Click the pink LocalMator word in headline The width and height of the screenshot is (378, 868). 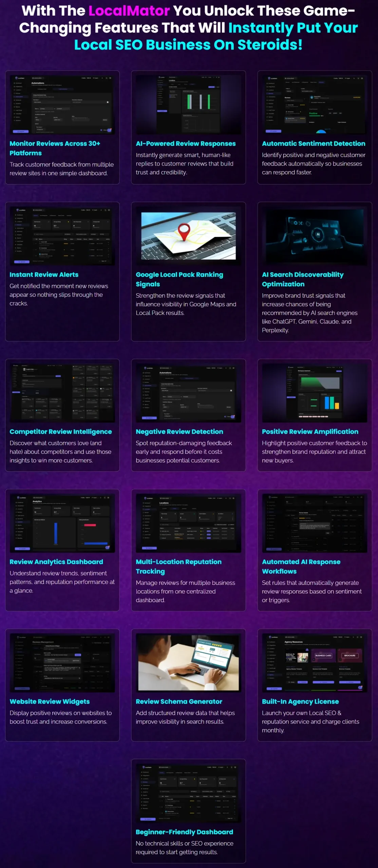[129, 11]
